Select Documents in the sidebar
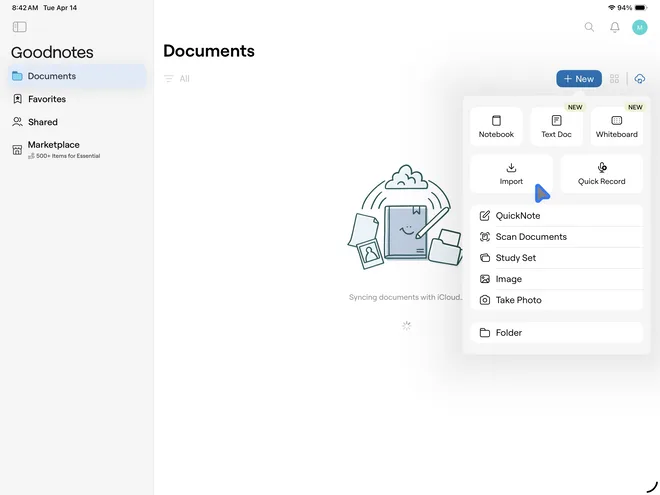Screen dimensions: 660x495 (77, 76)
